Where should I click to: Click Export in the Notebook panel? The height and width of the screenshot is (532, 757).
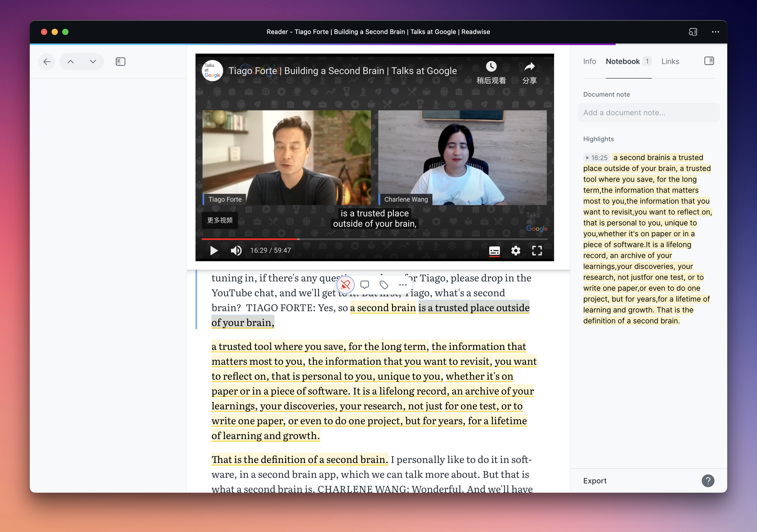[595, 480]
